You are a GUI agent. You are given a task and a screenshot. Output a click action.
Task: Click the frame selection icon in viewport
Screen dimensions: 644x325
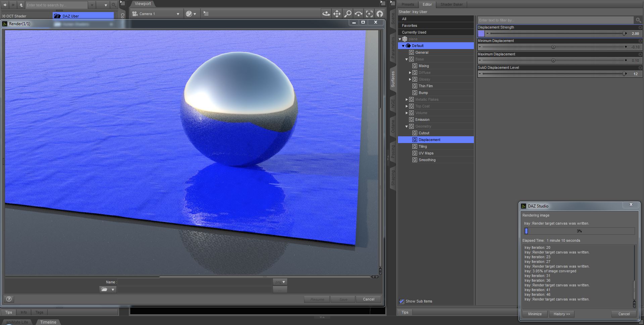point(369,14)
